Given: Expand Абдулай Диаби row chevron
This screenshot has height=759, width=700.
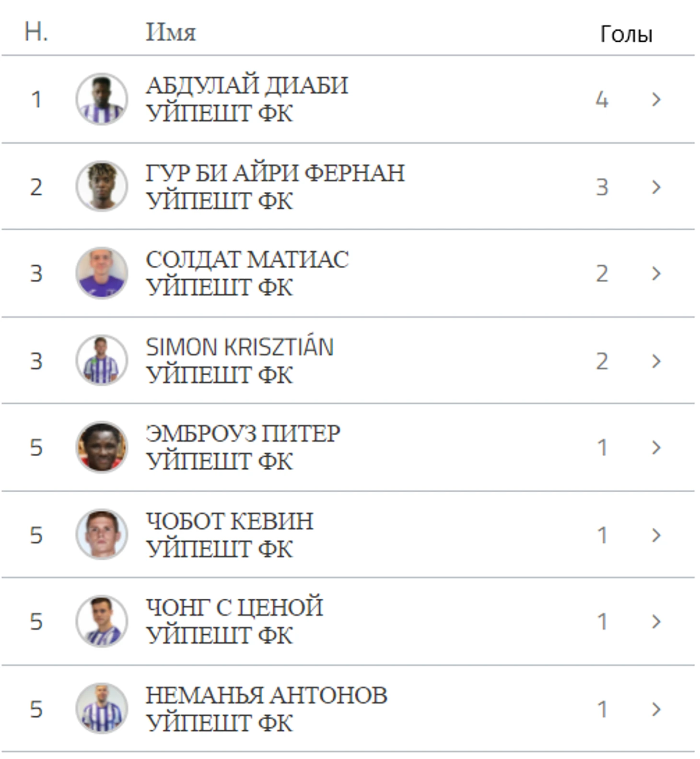Looking at the screenshot, I should (656, 100).
